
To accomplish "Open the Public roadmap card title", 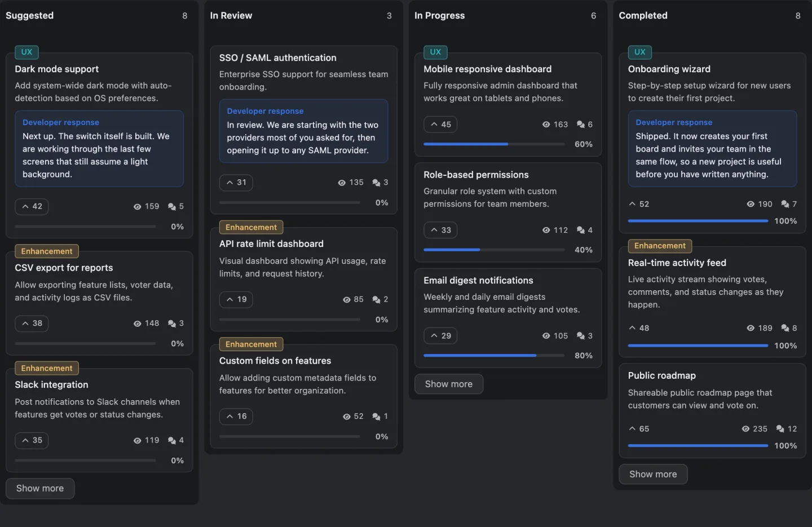I will point(662,375).
